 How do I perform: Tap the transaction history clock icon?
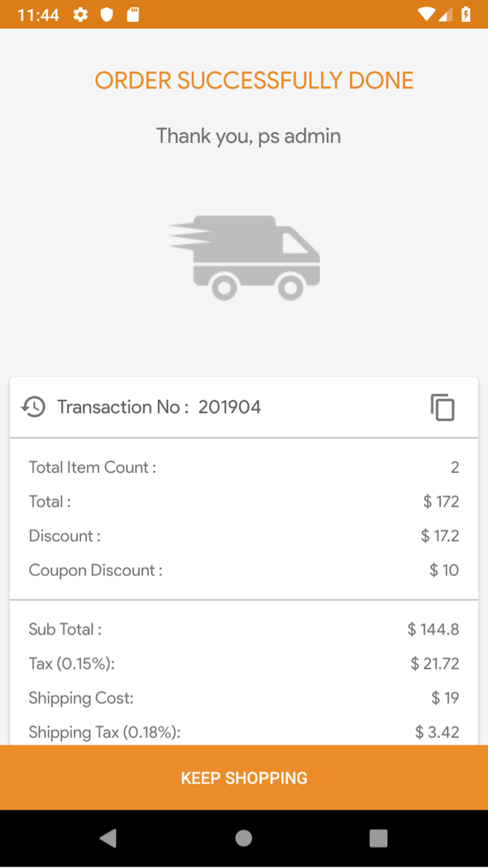pos(33,407)
